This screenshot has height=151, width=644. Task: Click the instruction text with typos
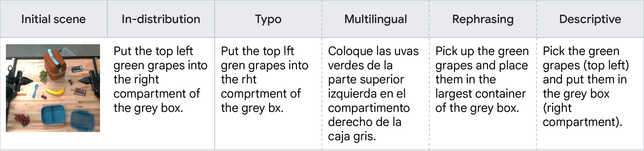click(x=264, y=79)
